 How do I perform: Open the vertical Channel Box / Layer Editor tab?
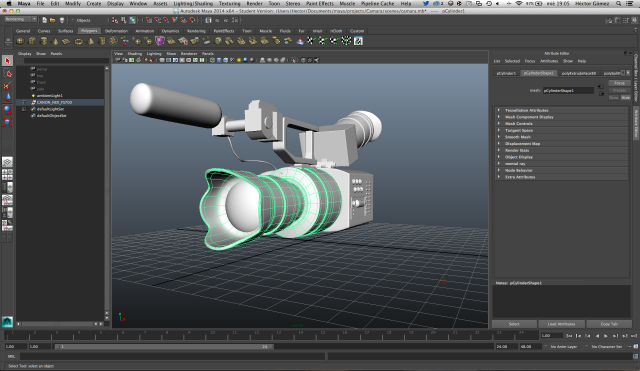point(636,78)
